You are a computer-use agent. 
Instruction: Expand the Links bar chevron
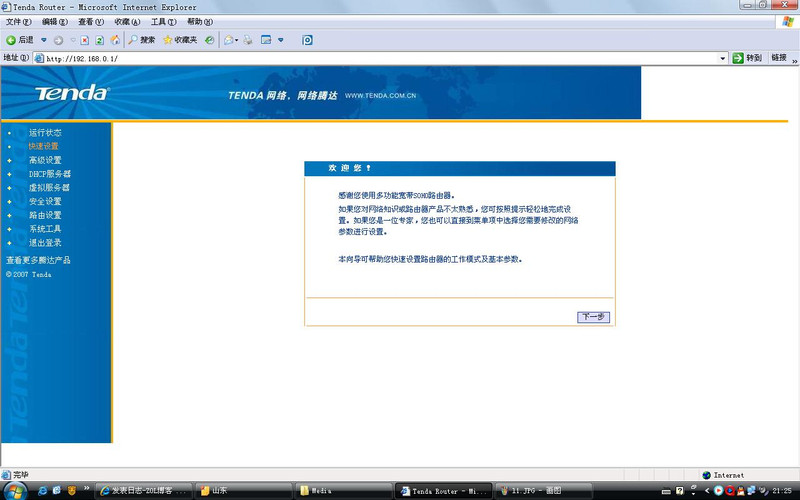[794, 61]
